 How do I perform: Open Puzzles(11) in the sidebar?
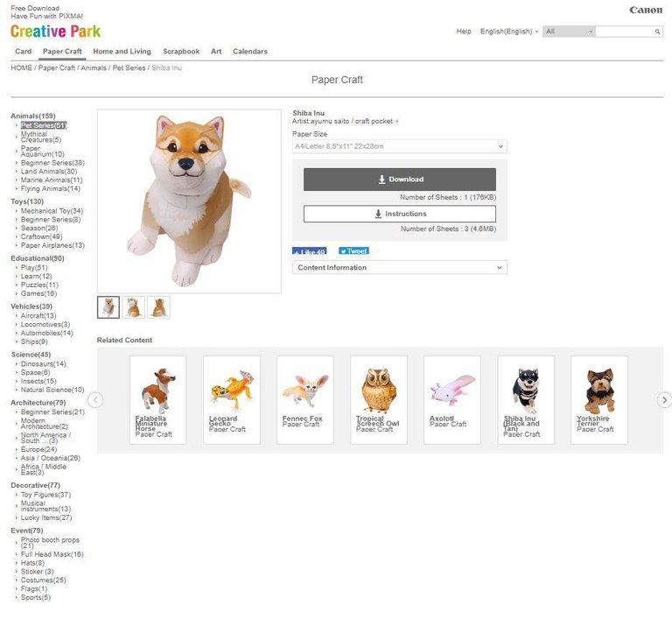point(39,285)
